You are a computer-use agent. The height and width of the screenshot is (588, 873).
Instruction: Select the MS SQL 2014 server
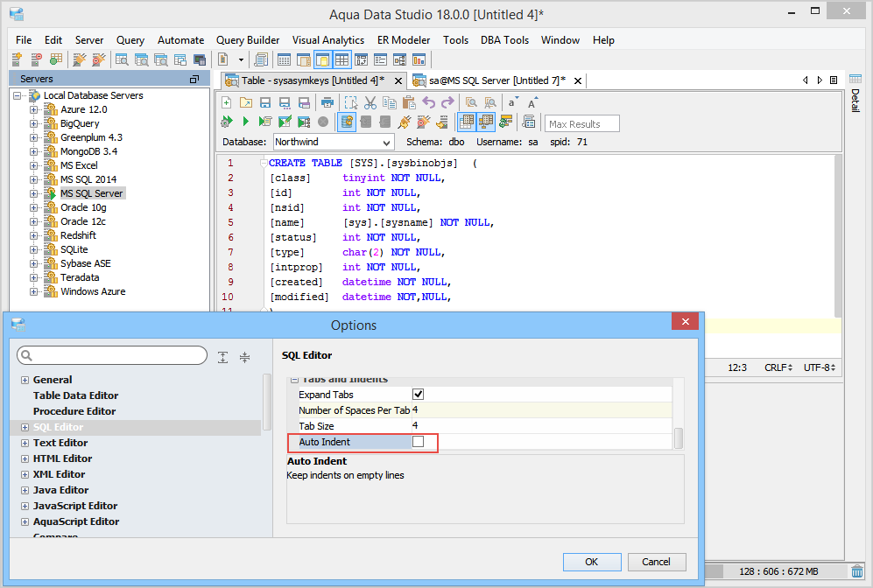click(x=88, y=179)
